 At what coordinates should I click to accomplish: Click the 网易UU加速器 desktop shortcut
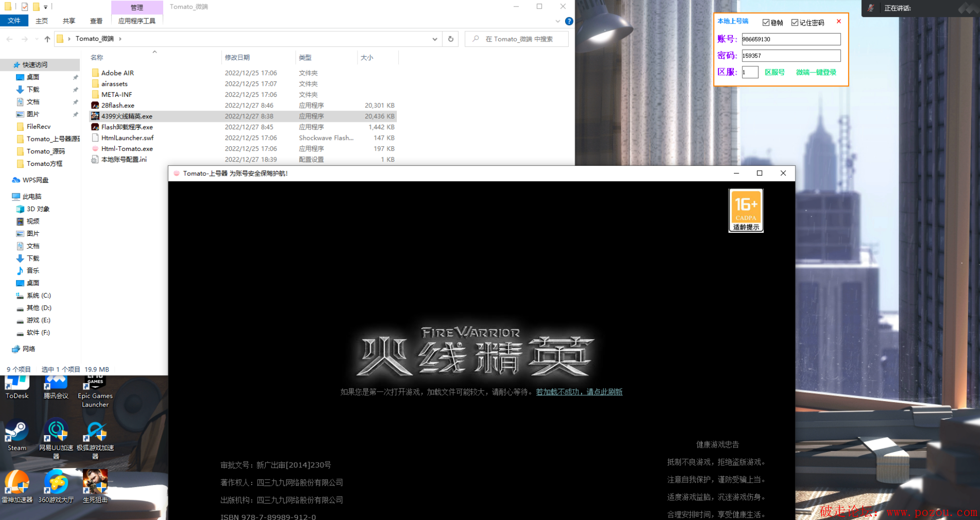coord(56,440)
